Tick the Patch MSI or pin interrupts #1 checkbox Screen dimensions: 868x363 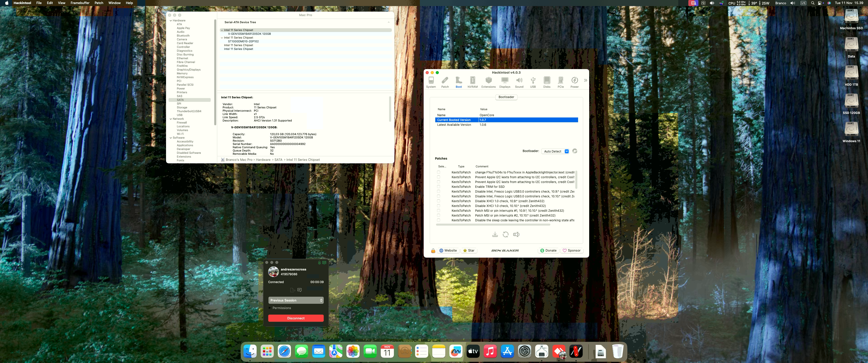(x=438, y=210)
